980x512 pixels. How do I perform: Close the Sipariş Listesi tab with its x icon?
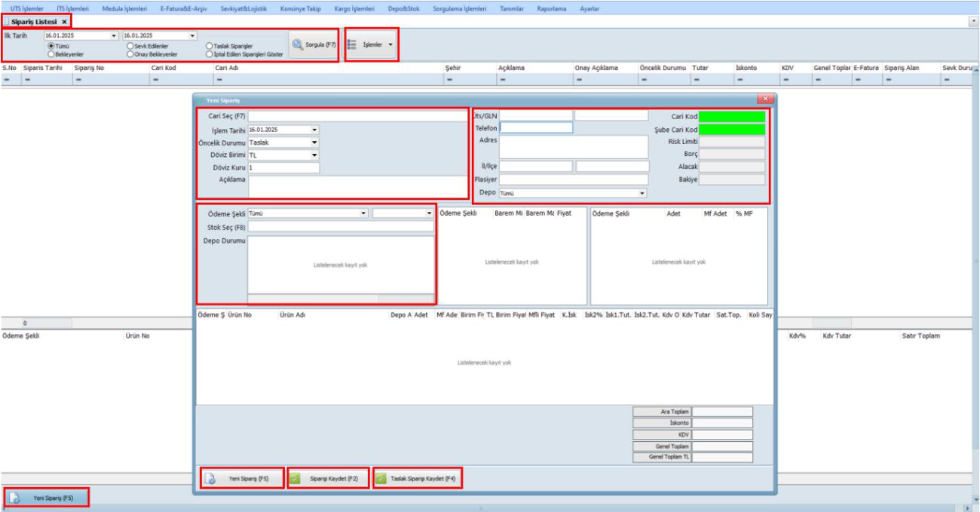tap(64, 22)
